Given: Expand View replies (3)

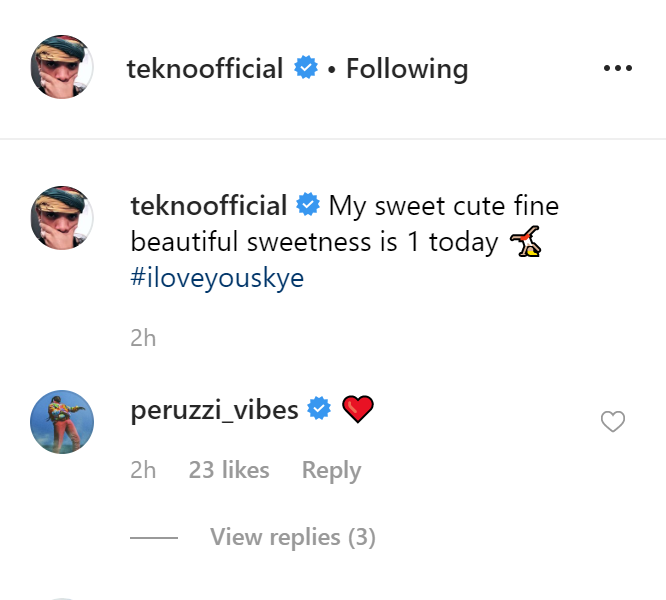Looking at the screenshot, I should click(x=292, y=538).
